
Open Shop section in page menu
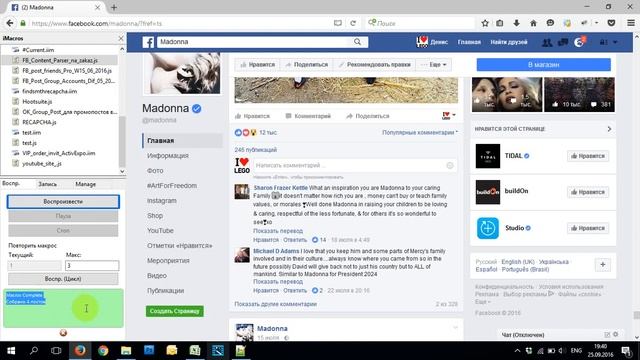[x=155, y=216]
